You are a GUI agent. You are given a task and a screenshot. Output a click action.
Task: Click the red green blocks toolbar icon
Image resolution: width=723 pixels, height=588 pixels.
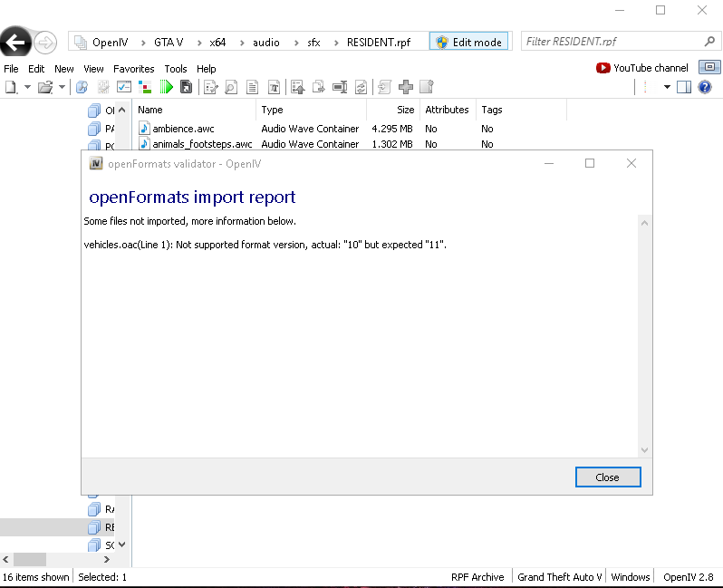pos(145,87)
